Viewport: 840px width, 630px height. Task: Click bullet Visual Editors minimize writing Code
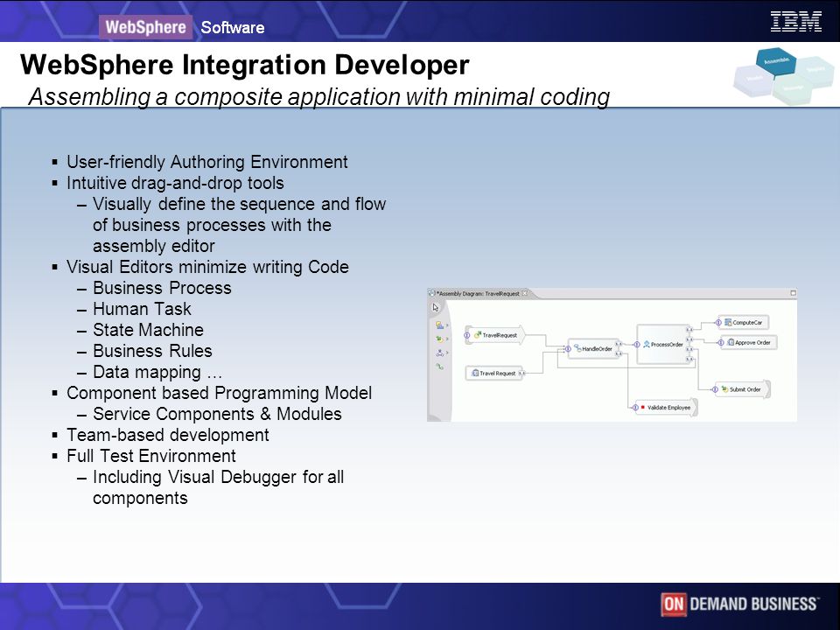pyautogui.click(x=207, y=267)
